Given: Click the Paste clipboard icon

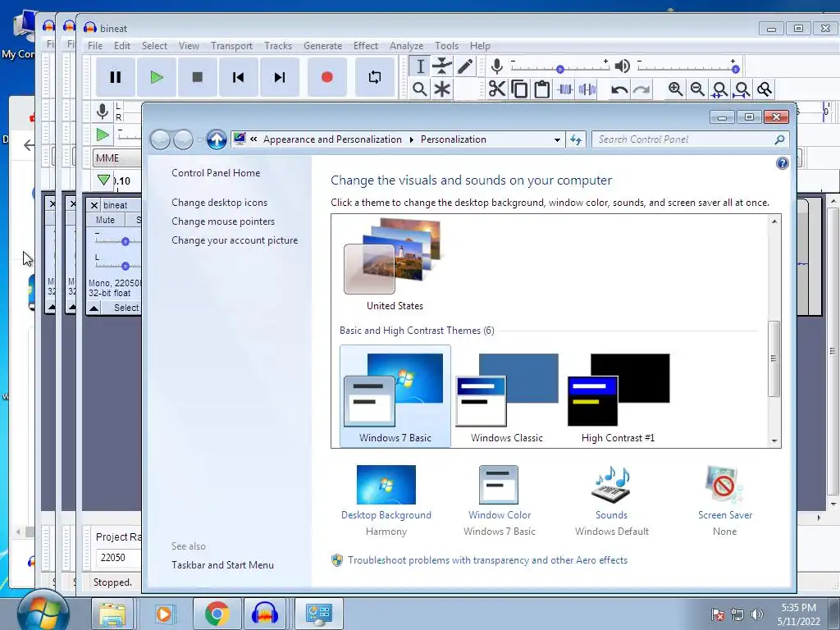Looking at the screenshot, I should coord(542,89).
